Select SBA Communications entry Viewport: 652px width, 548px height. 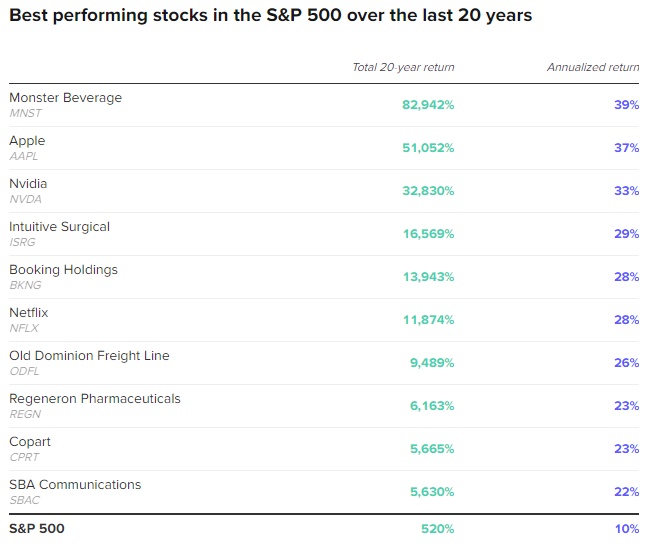click(75, 485)
